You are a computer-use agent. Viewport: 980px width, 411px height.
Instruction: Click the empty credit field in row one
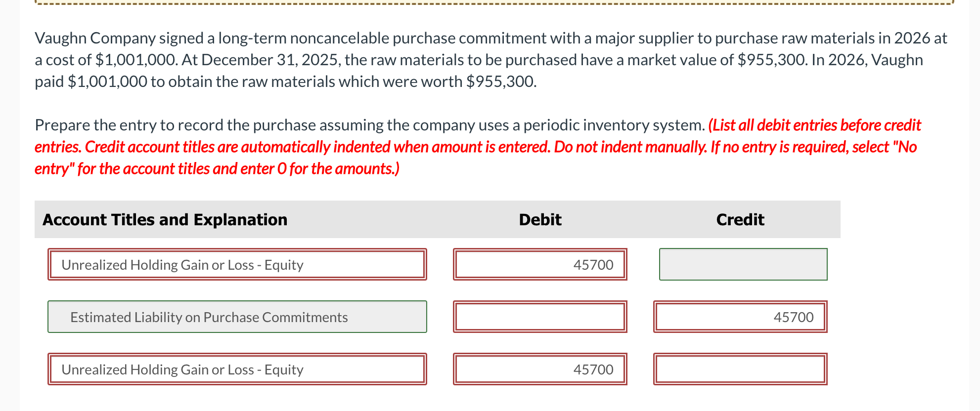tap(743, 264)
